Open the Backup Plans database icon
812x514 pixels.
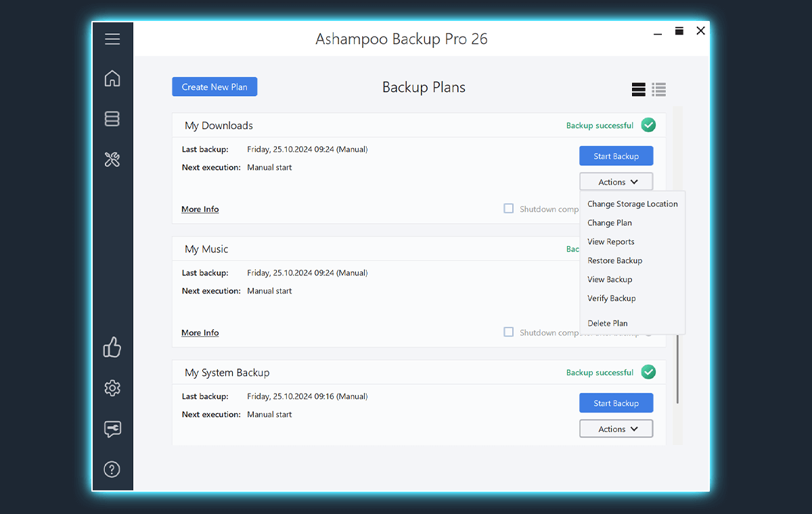tap(112, 119)
